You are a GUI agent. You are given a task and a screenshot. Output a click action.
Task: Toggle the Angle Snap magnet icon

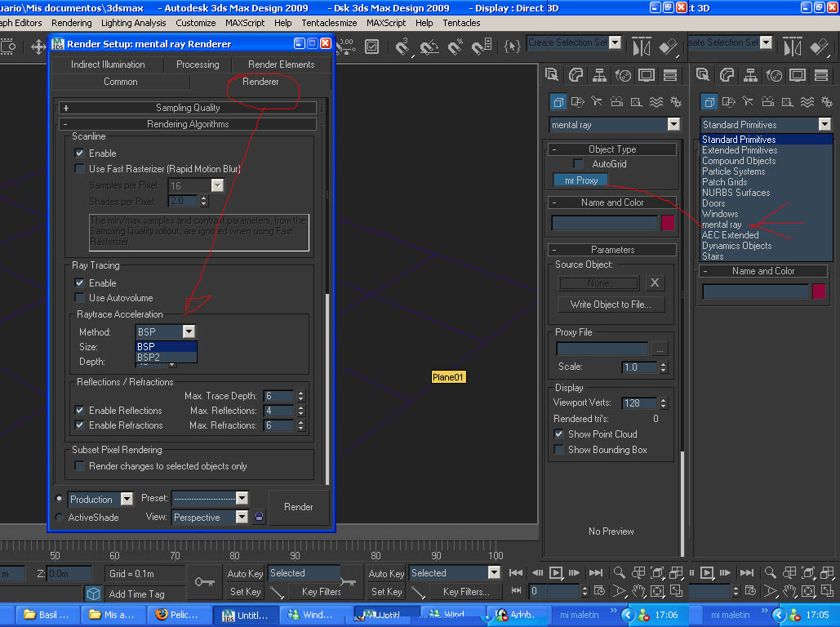(x=429, y=47)
